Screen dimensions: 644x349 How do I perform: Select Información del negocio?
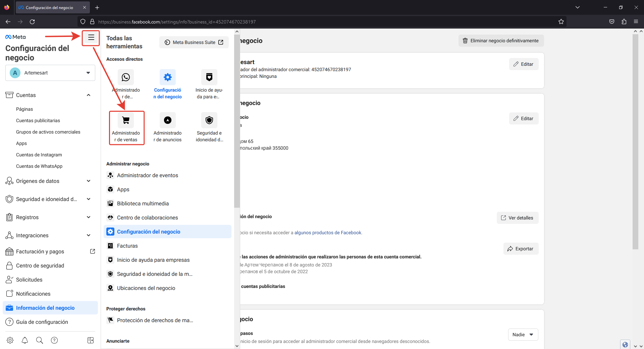tap(50, 308)
